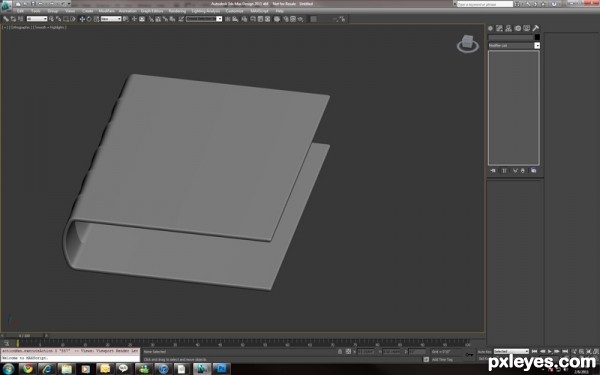600x375 pixels.
Task: Select the Select and Rotate tool
Action: coord(89,19)
